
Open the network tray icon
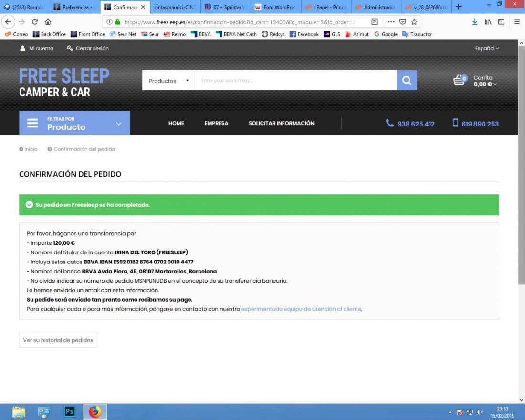tap(470, 412)
